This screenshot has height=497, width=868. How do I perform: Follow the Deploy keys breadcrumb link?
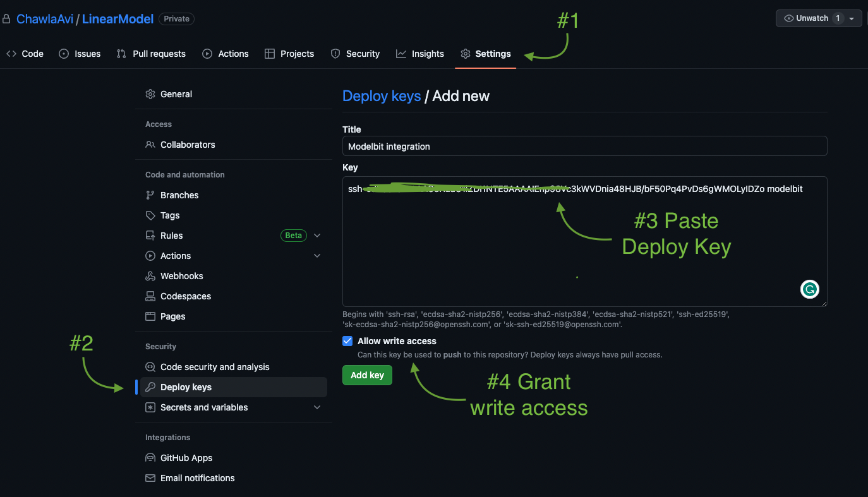382,96
